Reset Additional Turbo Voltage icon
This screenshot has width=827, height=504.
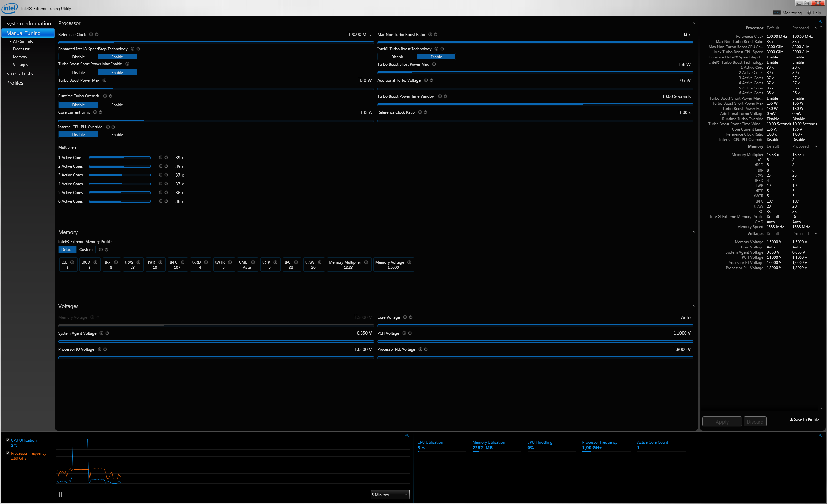431,80
